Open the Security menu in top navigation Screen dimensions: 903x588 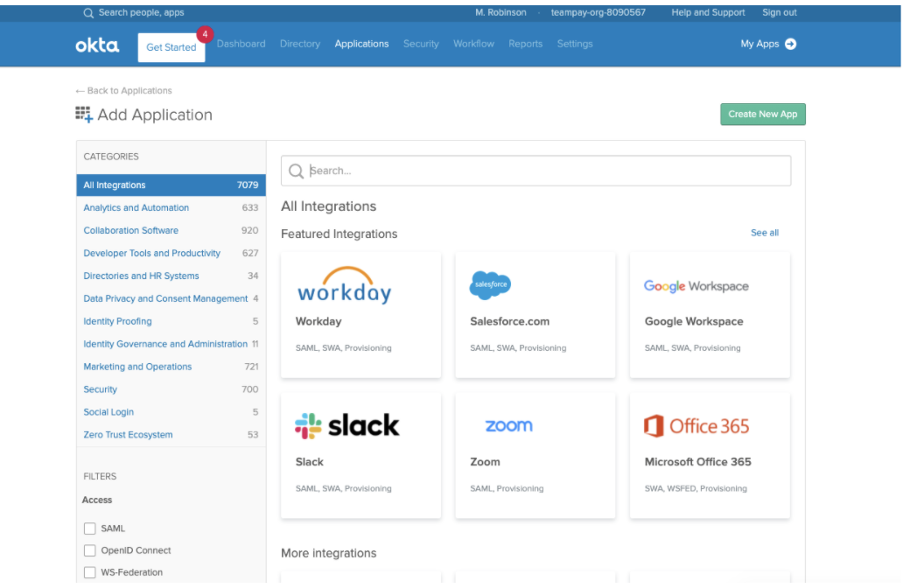click(x=421, y=44)
